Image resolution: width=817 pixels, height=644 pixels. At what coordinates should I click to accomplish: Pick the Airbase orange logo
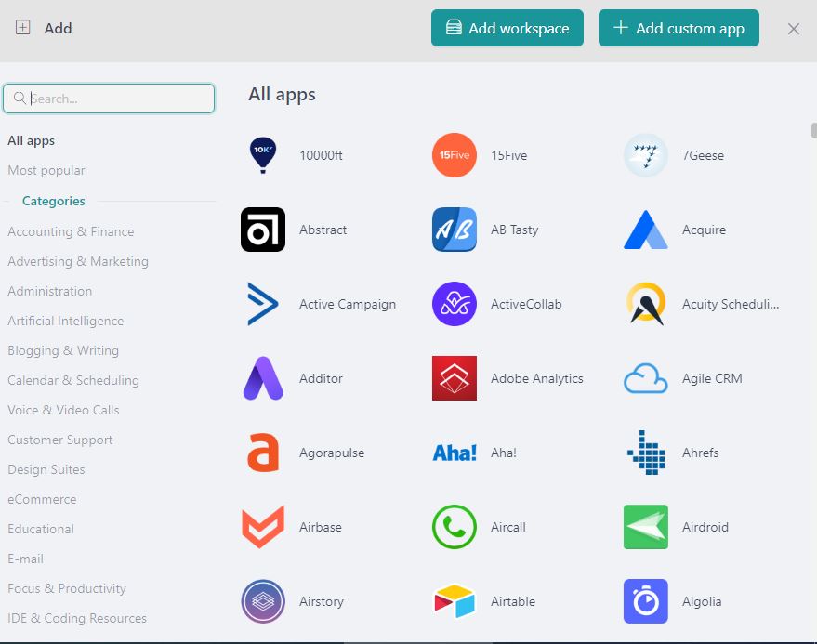263,527
